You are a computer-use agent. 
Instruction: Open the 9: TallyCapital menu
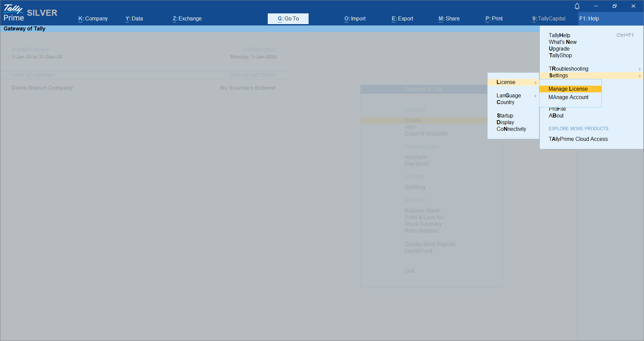(x=549, y=19)
